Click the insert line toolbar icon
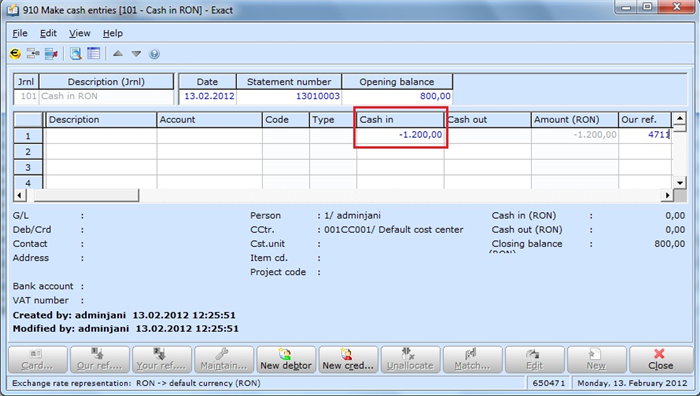 click(x=33, y=54)
